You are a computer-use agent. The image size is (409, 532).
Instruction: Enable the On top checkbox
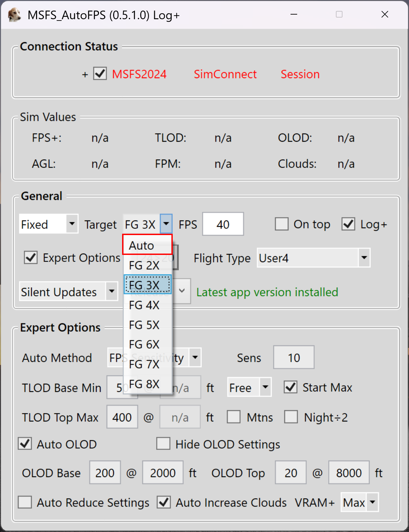[282, 224]
